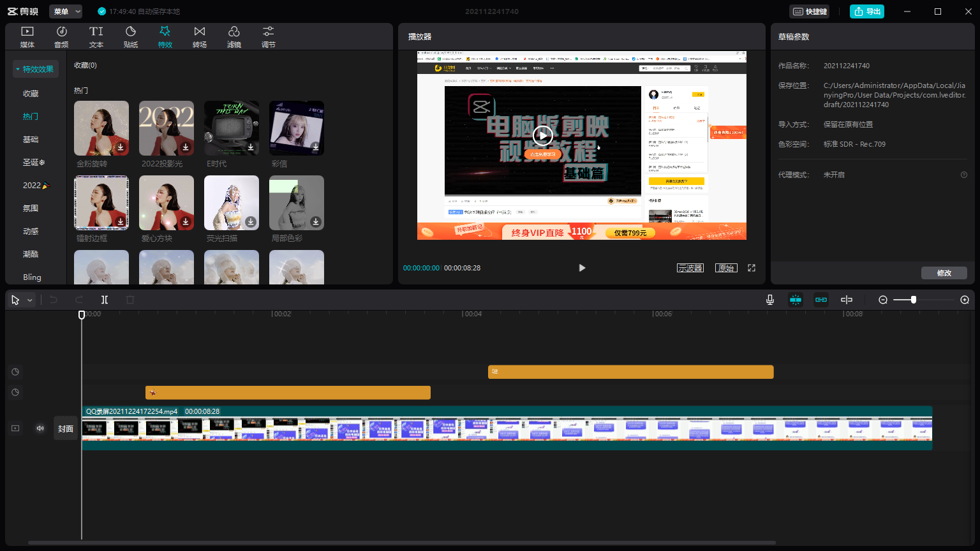Screen dimensions: 980x551
Task: Click the 修改 button in draft parameters
Action: click(x=944, y=273)
